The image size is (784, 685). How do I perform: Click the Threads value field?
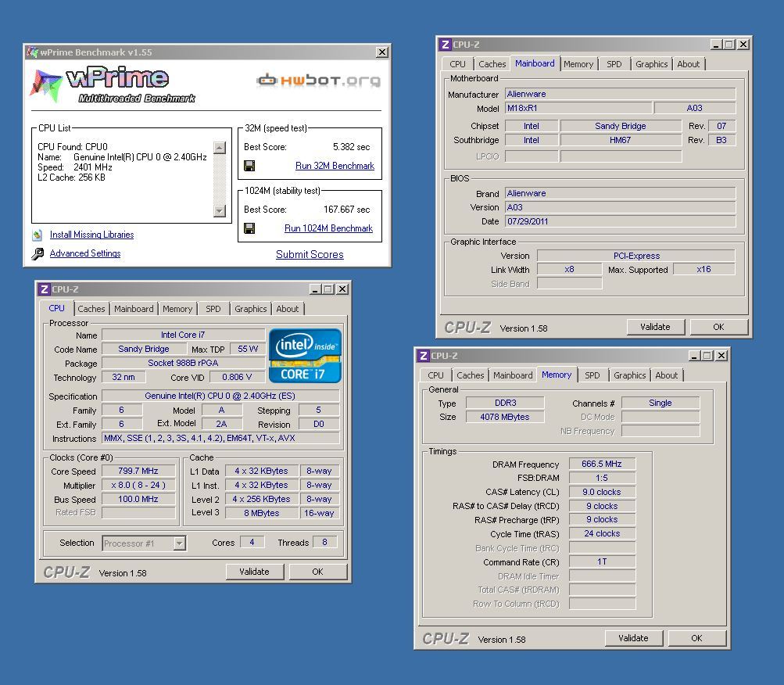click(x=324, y=543)
